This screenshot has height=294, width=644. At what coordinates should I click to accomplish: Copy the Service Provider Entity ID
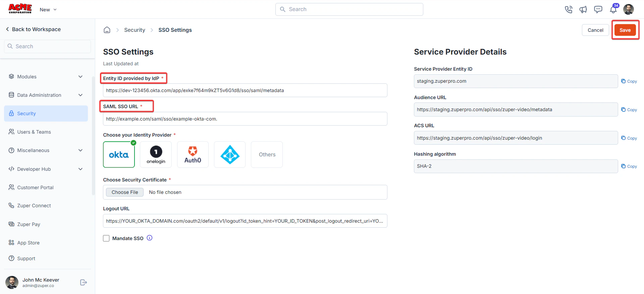(x=629, y=81)
